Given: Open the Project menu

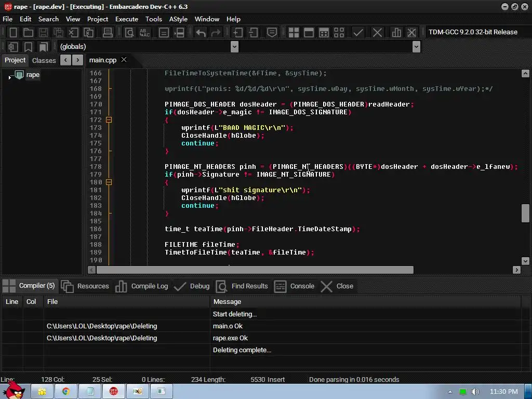Looking at the screenshot, I should (98, 19).
